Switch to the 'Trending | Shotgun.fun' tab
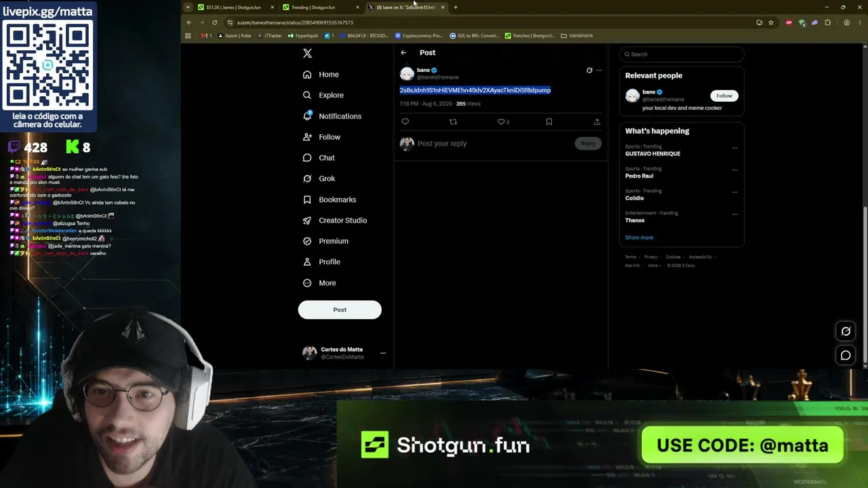Image resolution: width=868 pixels, height=488 pixels. pos(320,7)
